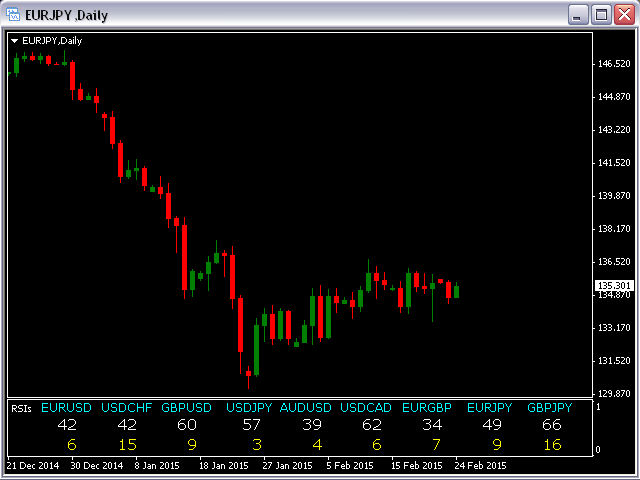Click the 136.520 price scale label
Screen dimensions: 640x480
(614, 262)
